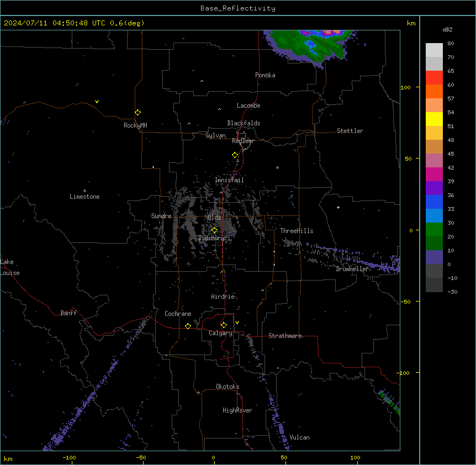Click the ThreeHills town label
This screenshot has width=476, height=465.
click(297, 231)
